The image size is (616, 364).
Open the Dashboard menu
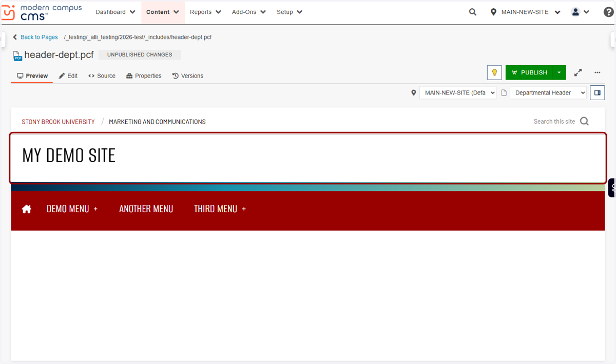(115, 12)
